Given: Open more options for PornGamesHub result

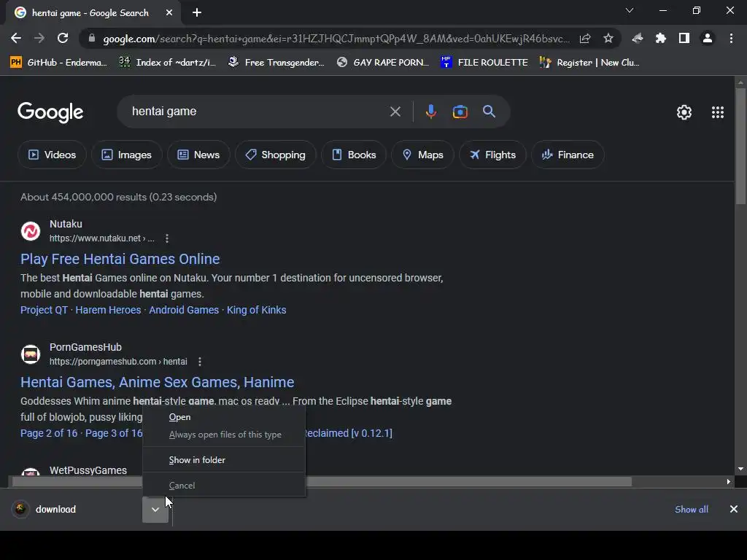Looking at the screenshot, I should [200, 362].
